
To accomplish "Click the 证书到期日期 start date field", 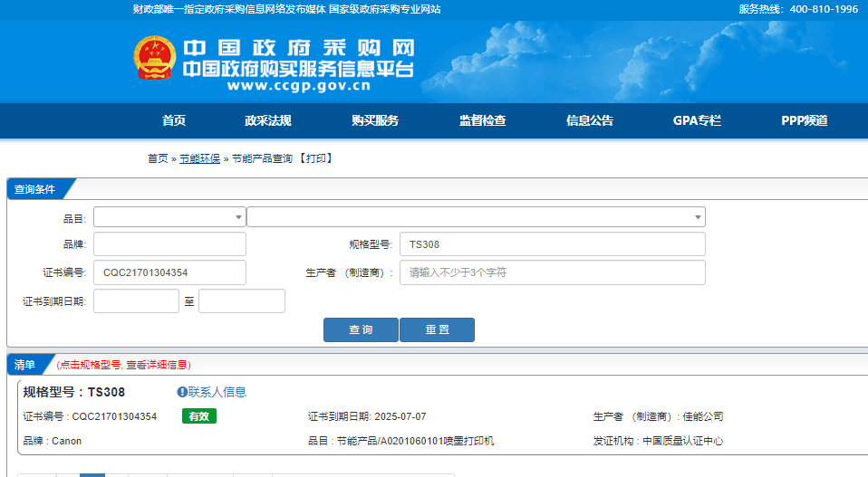I will [x=136, y=301].
